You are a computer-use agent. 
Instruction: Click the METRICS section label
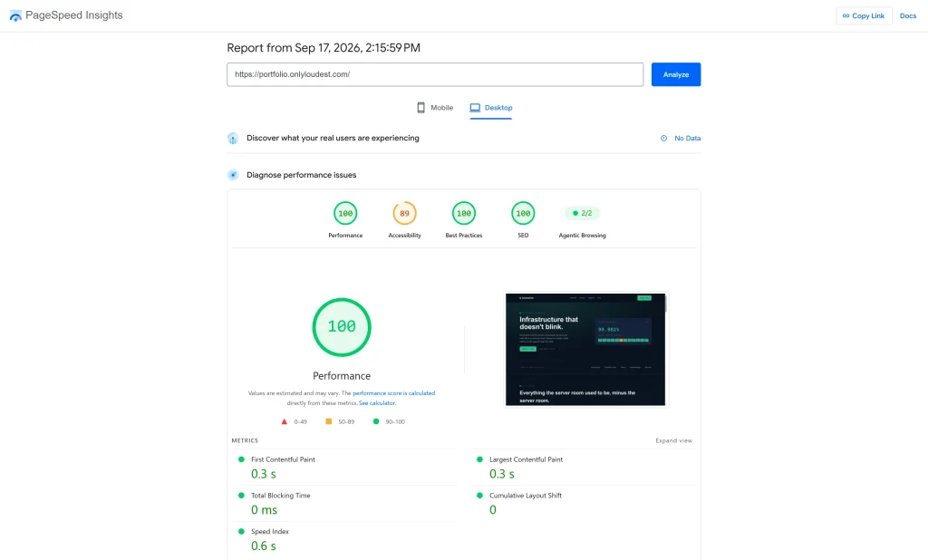pos(245,440)
